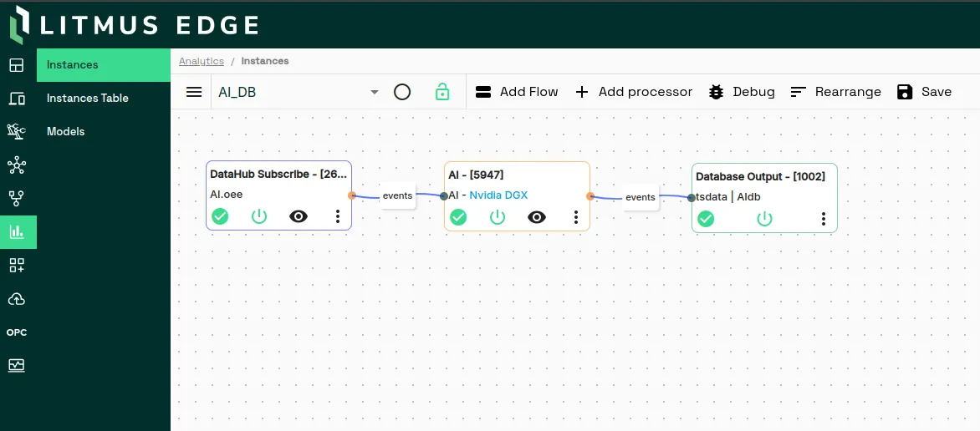Toggle the green unlock padlock icon
This screenshot has width=980, height=431.
click(x=442, y=92)
